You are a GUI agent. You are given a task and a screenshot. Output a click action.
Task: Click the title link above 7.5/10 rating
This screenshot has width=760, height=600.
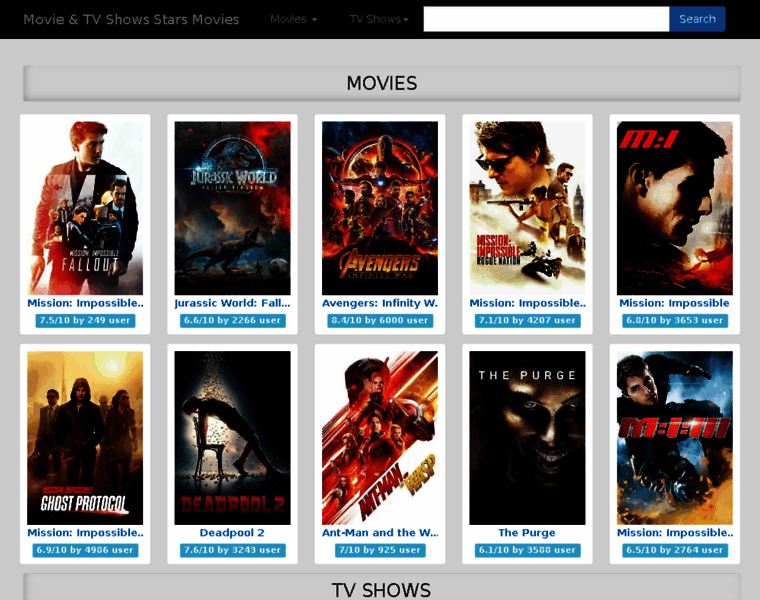(x=85, y=303)
